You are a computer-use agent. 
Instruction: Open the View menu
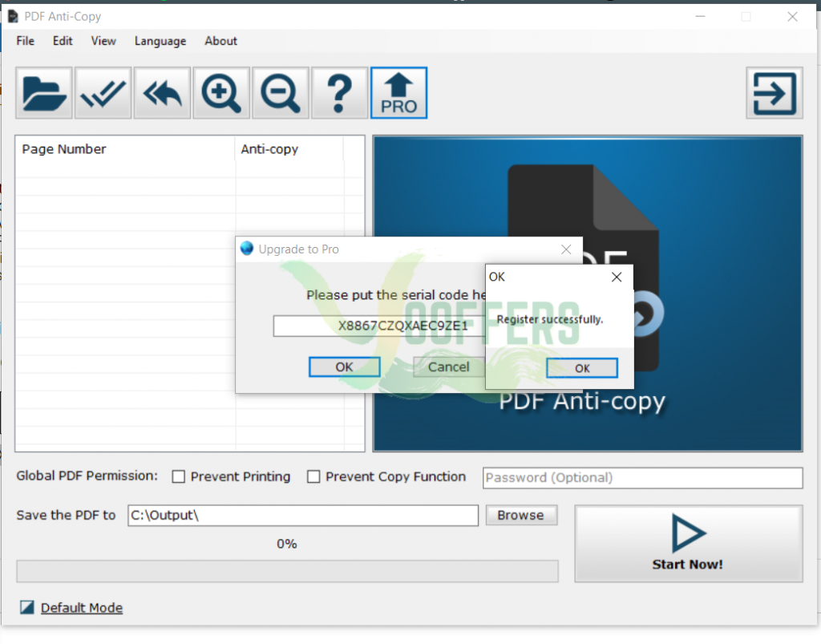[103, 41]
